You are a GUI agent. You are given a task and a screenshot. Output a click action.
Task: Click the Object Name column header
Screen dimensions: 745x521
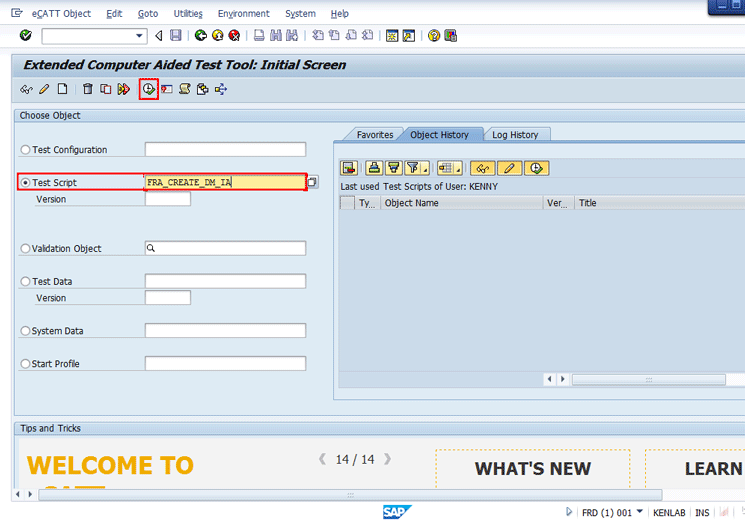pyautogui.click(x=461, y=203)
